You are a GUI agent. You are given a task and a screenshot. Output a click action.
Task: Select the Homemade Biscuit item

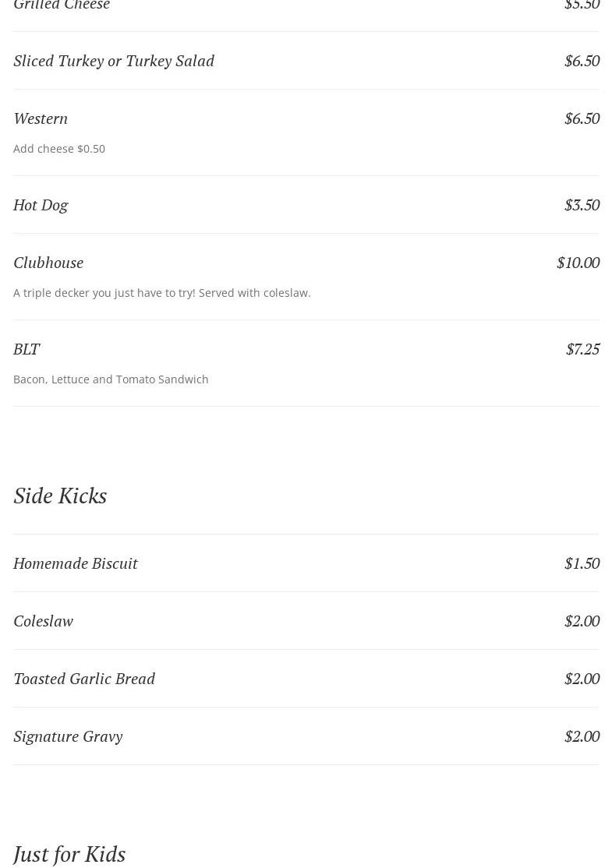(76, 563)
